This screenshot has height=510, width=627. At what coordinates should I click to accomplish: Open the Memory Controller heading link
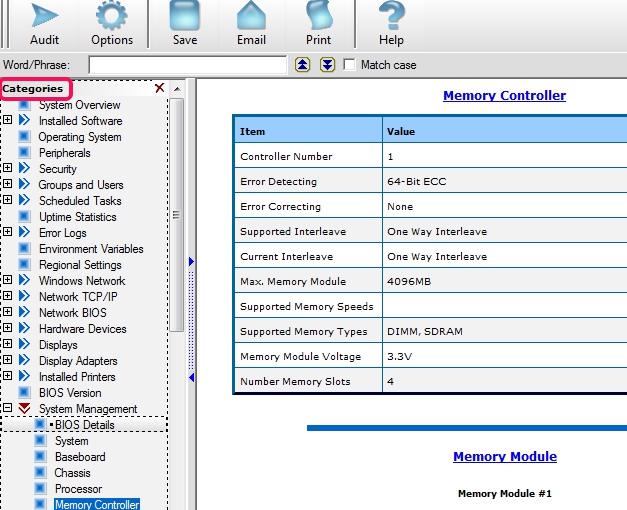504,96
